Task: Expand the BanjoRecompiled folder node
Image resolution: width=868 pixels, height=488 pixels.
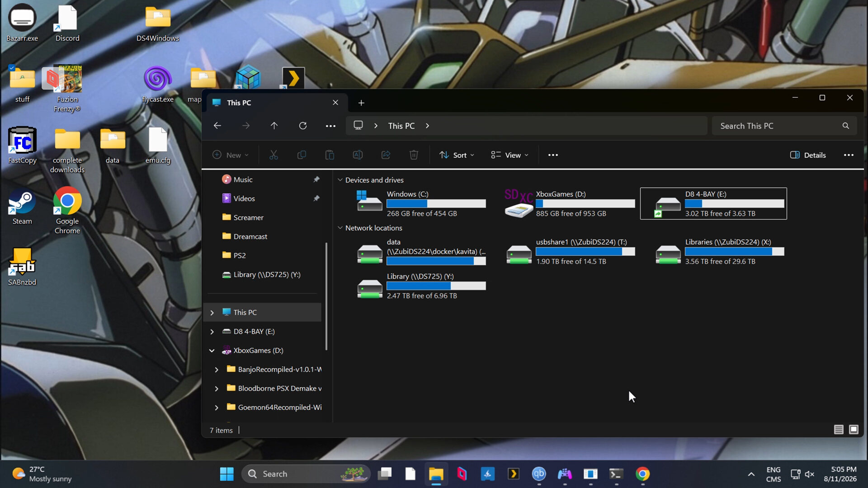Action: (217, 370)
